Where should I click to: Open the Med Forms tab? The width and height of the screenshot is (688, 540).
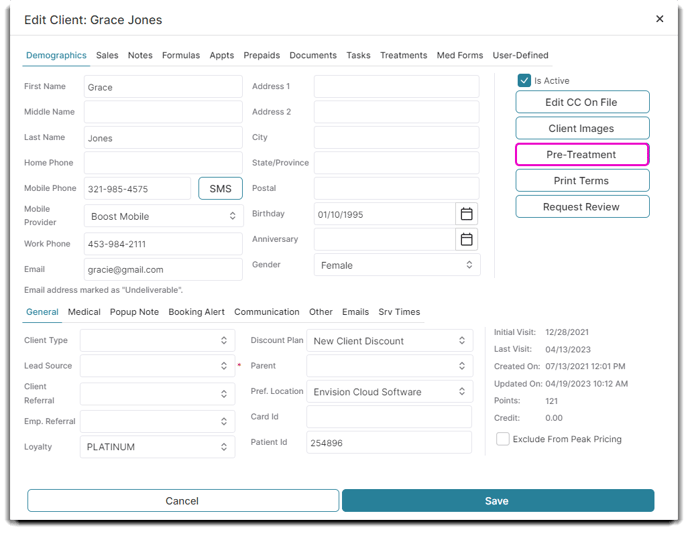[459, 55]
